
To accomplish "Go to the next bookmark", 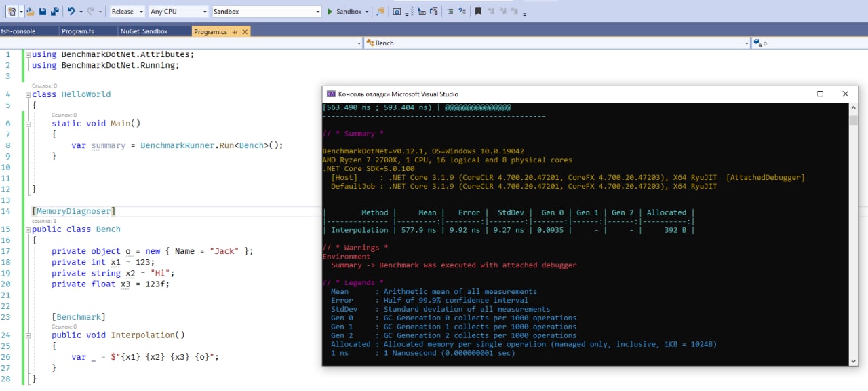I will coord(503,11).
